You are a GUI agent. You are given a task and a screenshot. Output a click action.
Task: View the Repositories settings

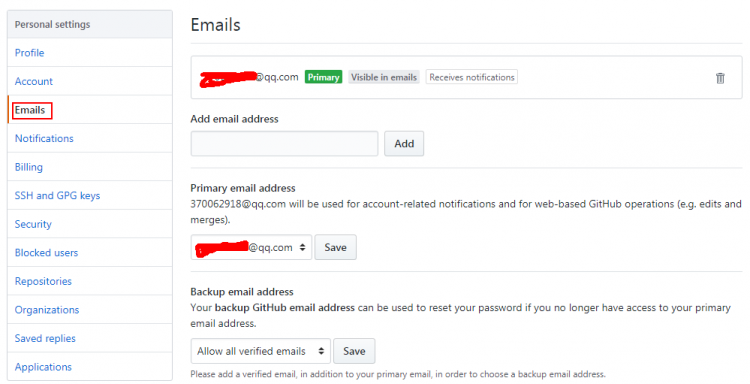coord(43,281)
